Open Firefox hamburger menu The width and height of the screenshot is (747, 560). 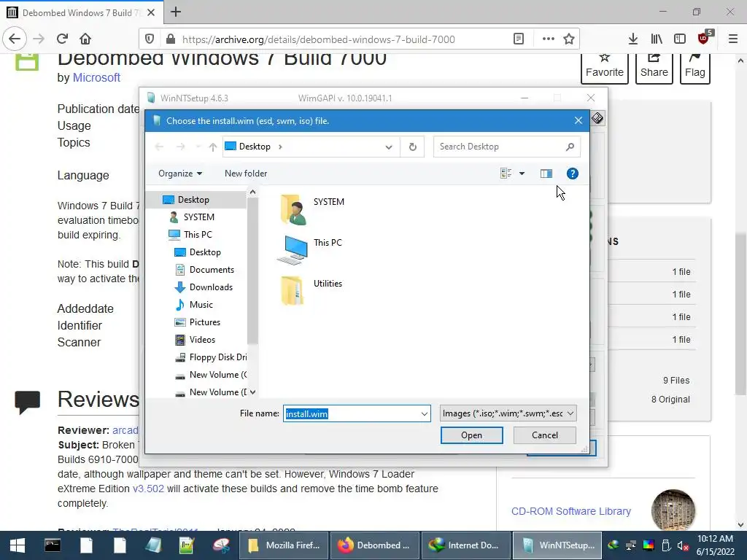[x=732, y=39]
